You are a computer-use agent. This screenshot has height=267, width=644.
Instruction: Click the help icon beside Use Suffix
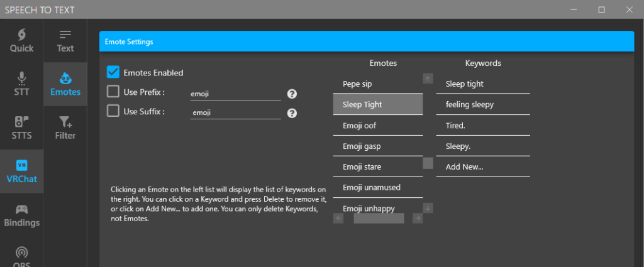click(292, 113)
